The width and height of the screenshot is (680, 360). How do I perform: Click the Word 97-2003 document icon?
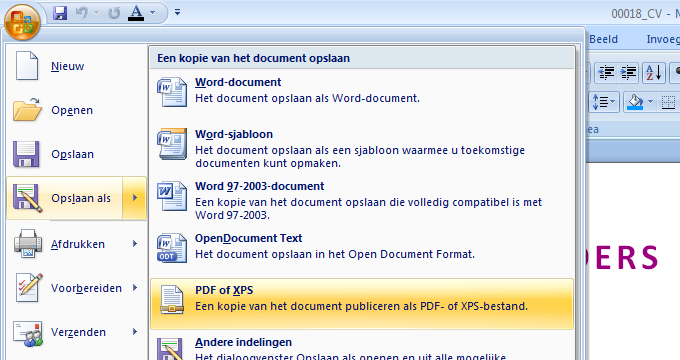pos(172,196)
